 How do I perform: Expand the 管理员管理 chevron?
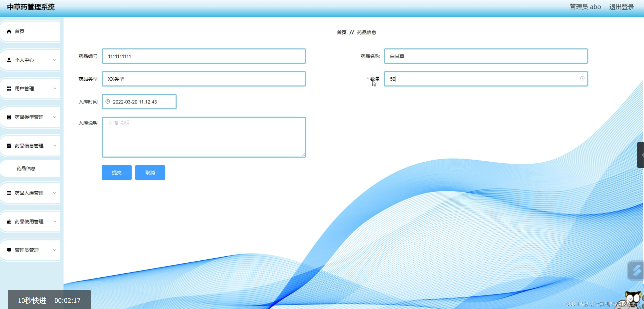55,250
